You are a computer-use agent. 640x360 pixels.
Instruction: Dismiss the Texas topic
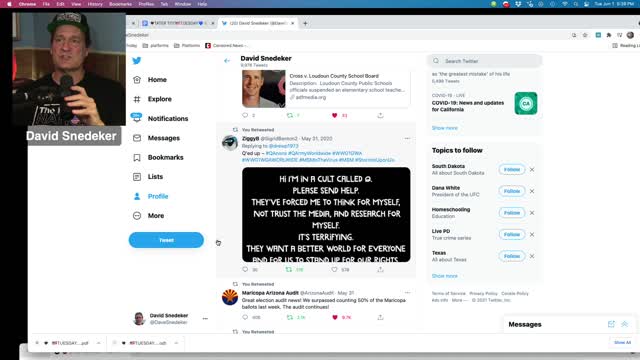pos(532,256)
